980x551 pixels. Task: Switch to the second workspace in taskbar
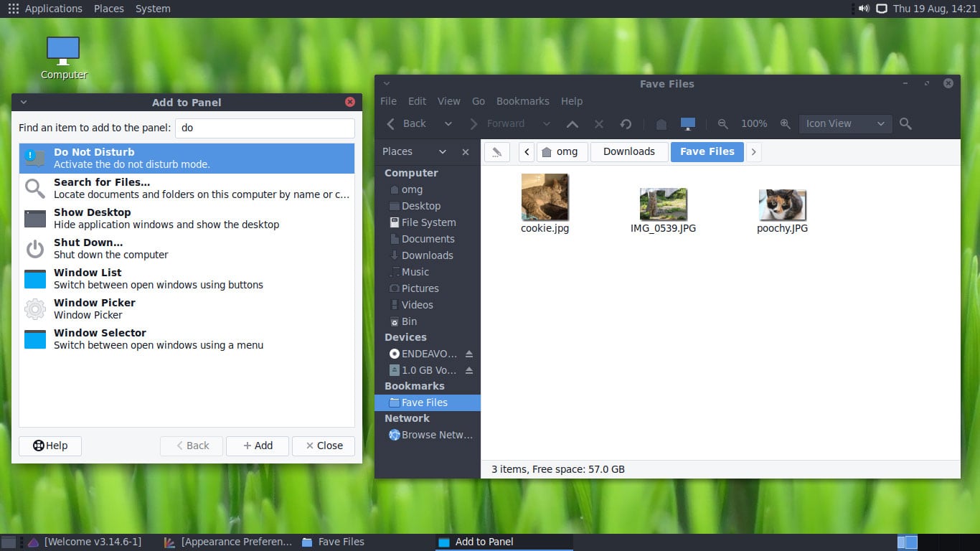911,542
